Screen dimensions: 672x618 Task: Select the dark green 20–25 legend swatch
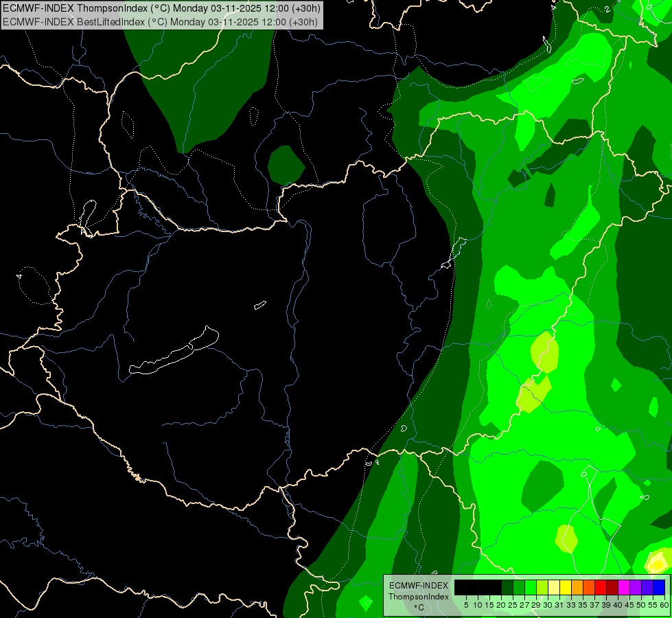507,587
